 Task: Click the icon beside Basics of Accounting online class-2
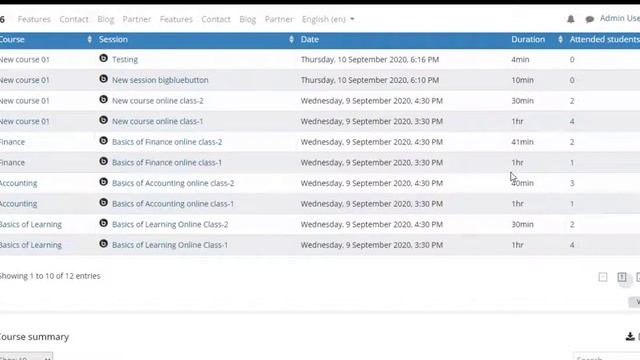point(104,182)
